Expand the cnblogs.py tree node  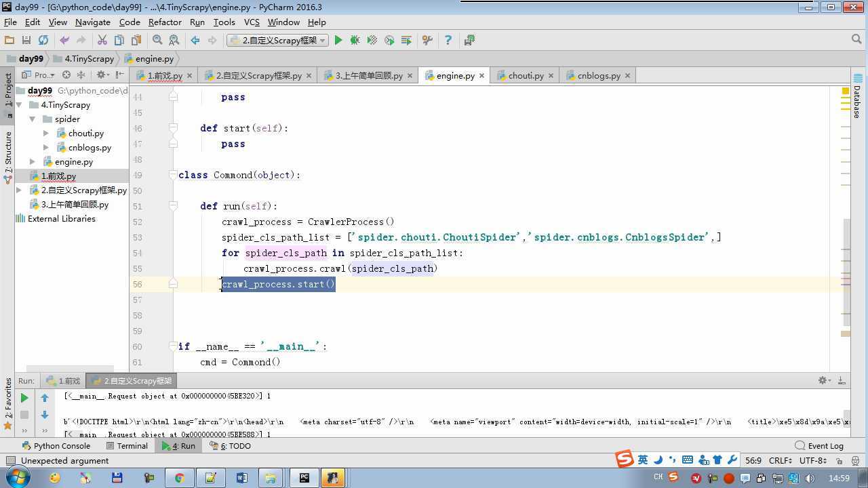coord(45,148)
